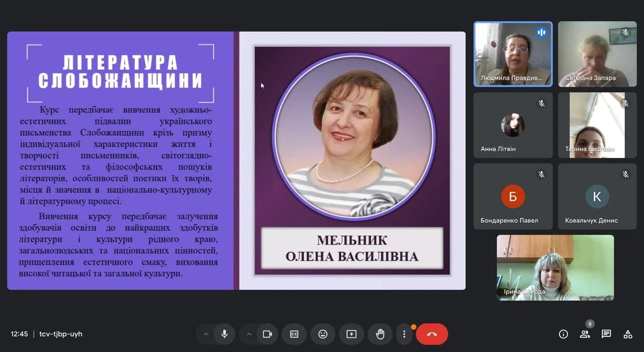Select Ковальчук Денис participant tile
This screenshot has width=644, height=352.
(x=597, y=196)
